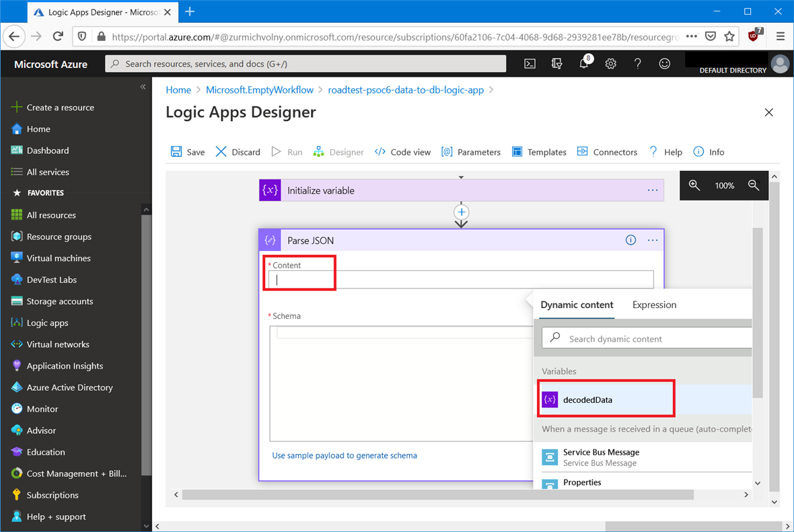794x532 pixels.
Task: Open Code view from the toolbar
Action: coord(402,152)
